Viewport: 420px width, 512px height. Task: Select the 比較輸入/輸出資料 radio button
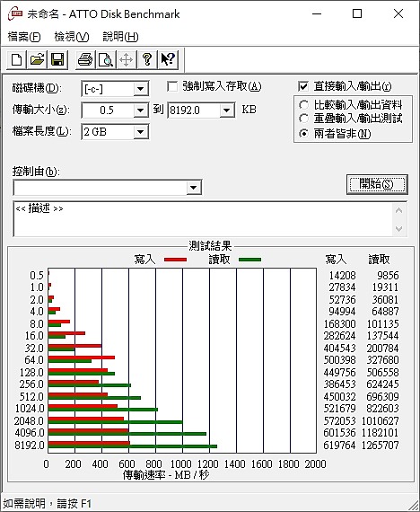click(303, 105)
